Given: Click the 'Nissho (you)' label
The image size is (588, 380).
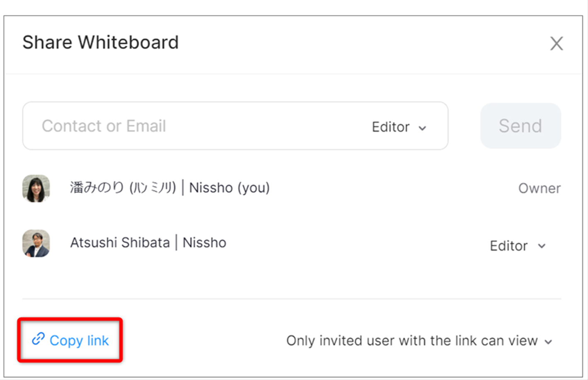Looking at the screenshot, I should click(x=230, y=188).
